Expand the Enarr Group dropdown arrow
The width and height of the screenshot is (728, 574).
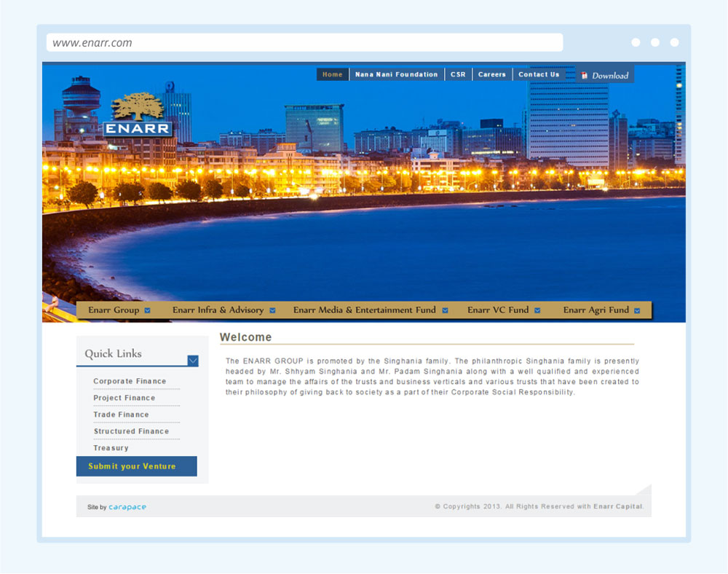tap(147, 311)
